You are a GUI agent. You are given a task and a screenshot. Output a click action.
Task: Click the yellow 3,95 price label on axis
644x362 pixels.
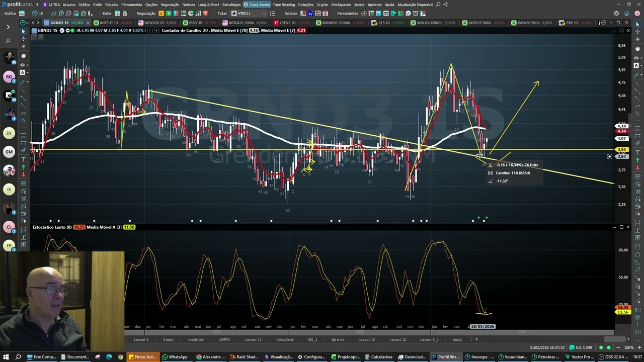point(622,150)
